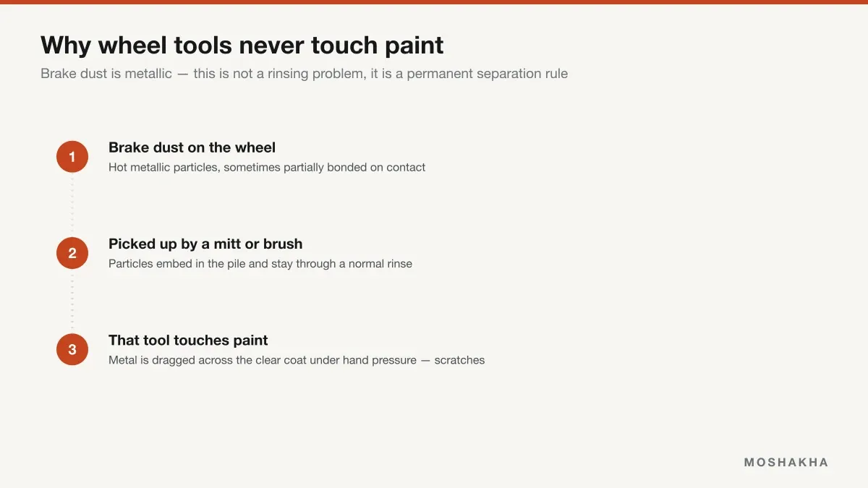Select heading "That tool touches paint"
The height and width of the screenshot is (488, 868).
[x=188, y=341]
